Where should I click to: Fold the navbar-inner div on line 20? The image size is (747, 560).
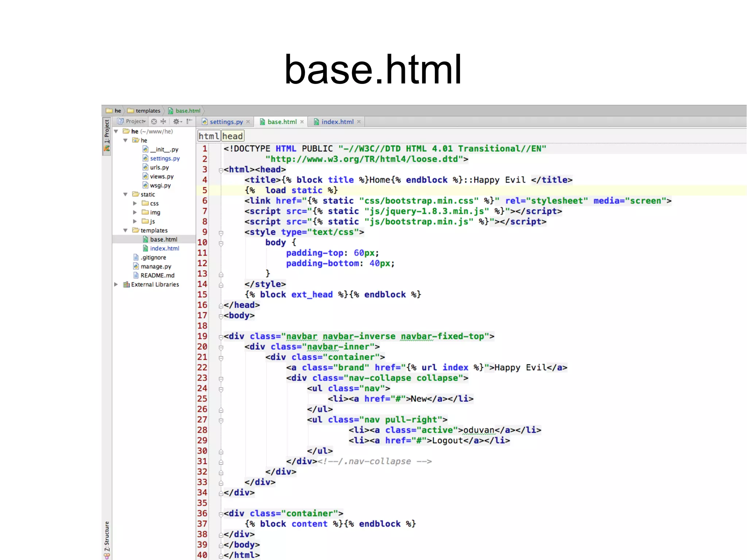221,348
